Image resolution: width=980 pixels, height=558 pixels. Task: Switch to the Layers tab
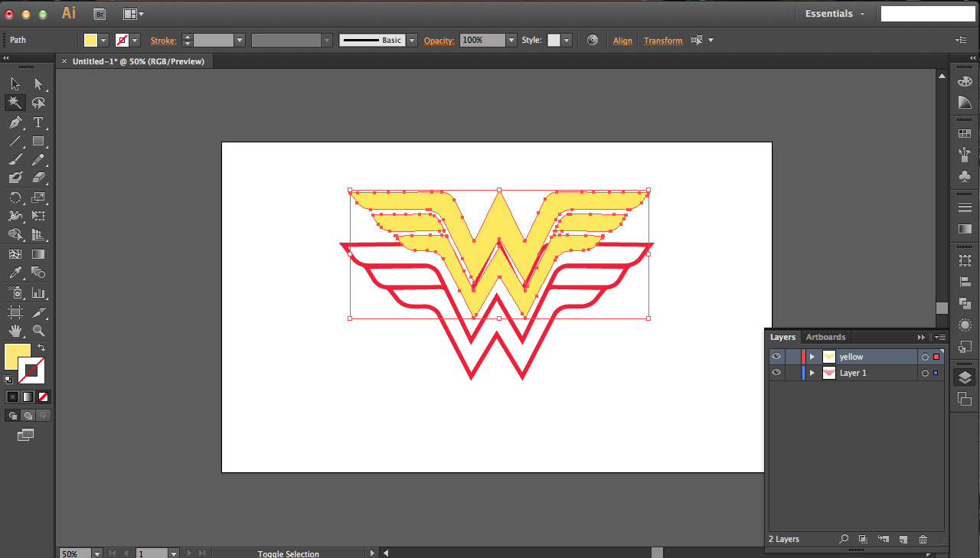pyautogui.click(x=782, y=337)
